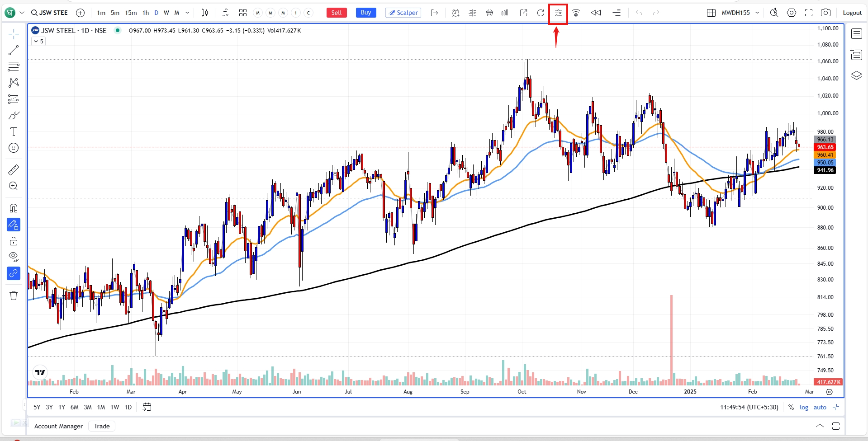Open the watchlist panel icon
868x441 pixels.
[857, 34]
